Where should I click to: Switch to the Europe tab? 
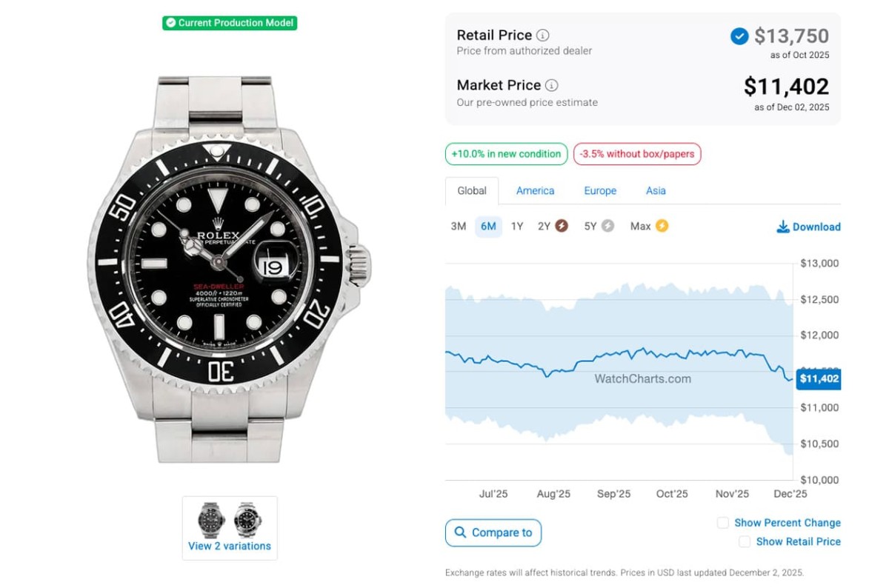[x=600, y=191]
